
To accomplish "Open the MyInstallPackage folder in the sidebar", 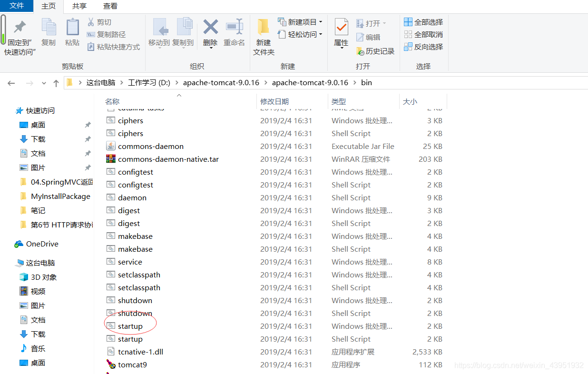I will pos(55,196).
